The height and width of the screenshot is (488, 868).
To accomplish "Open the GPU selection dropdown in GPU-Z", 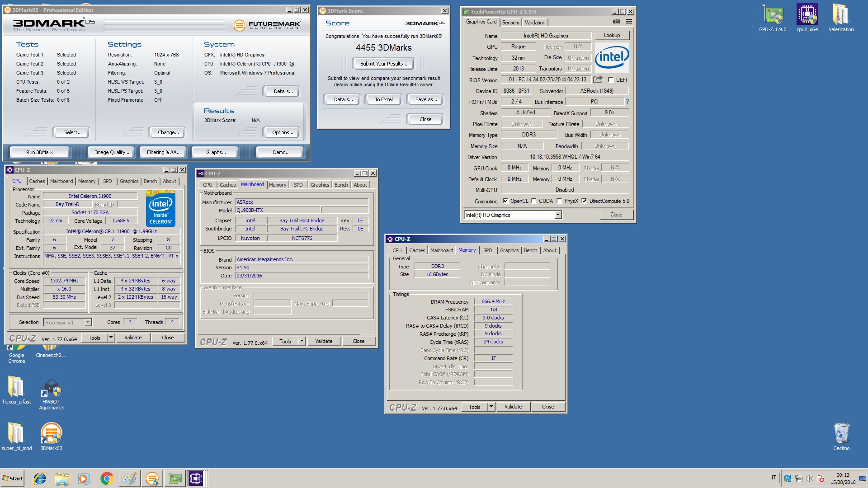I will [558, 215].
